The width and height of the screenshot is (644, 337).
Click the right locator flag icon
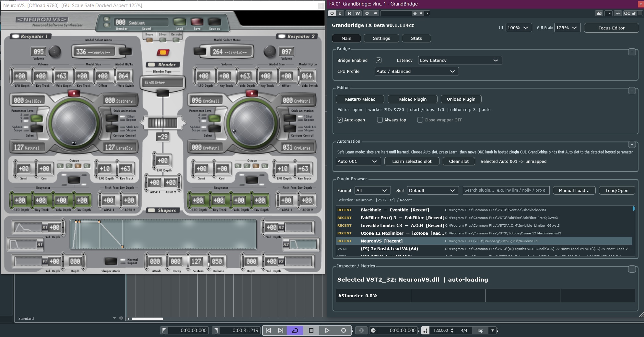point(216,330)
